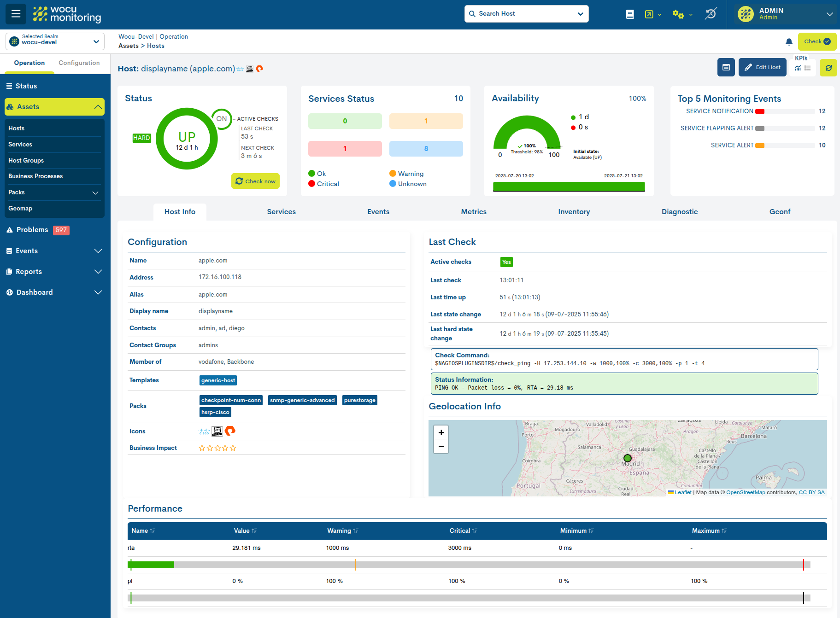This screenshot has width=840, height=618.
Task: Click the external link icon in top bar
Action: [650, 14]
